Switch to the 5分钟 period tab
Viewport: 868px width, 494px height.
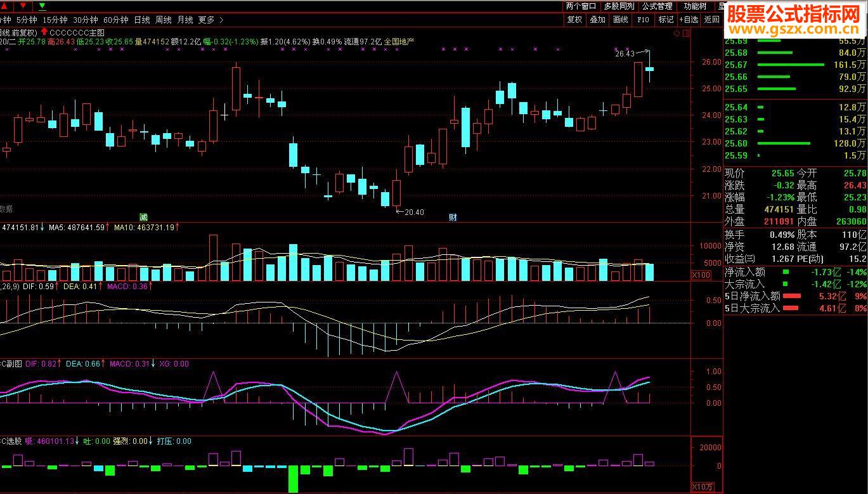pyautogui.click(x=27, y=20)
